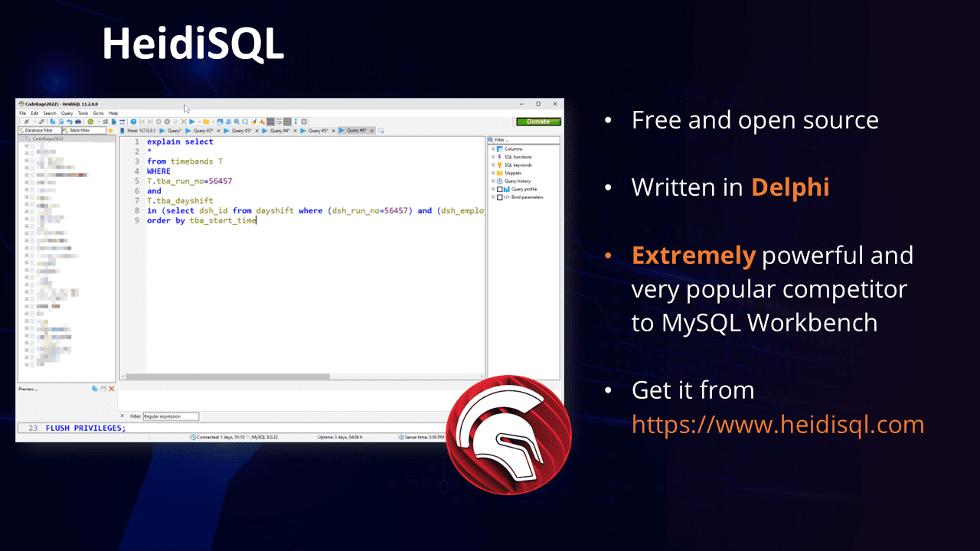
Task: Click the favorites star icon
Action: click(x=110, y=131)
